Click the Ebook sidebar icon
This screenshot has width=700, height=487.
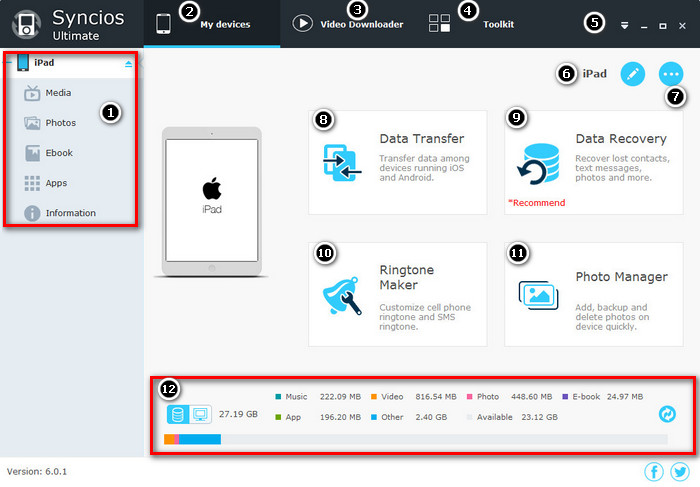pos(32,153)
